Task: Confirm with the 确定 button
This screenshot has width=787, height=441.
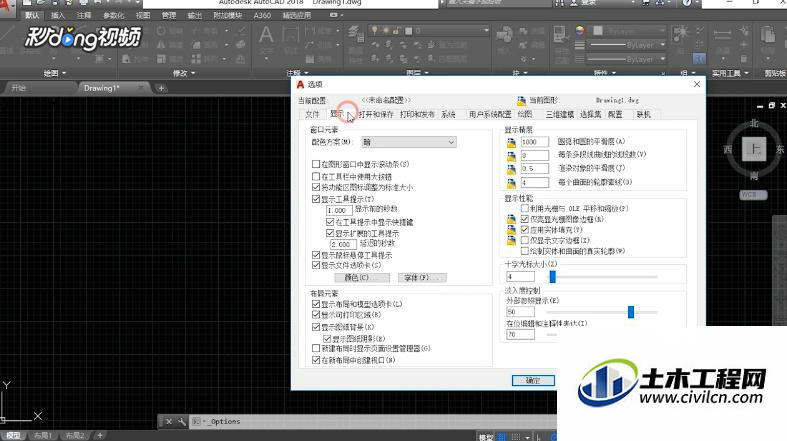Action: click(x=533, y=381)
